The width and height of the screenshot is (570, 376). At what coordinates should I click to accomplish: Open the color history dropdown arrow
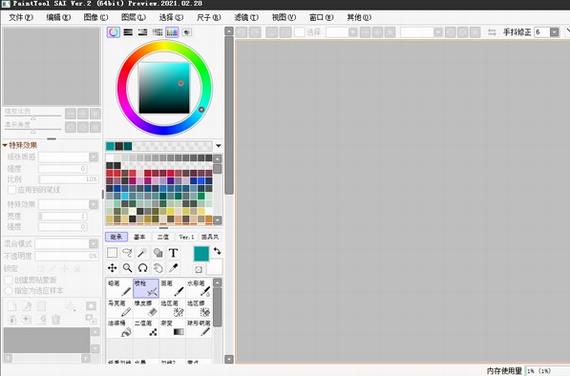click(x=218, y=146)
